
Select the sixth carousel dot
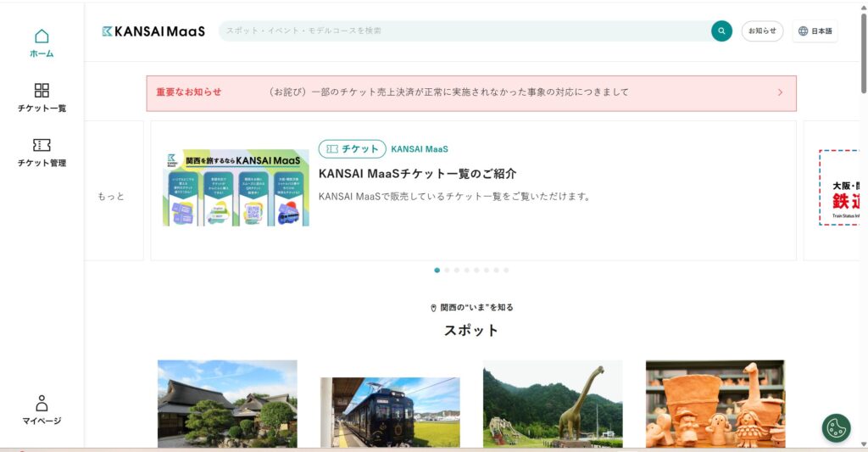coord(487,271)
